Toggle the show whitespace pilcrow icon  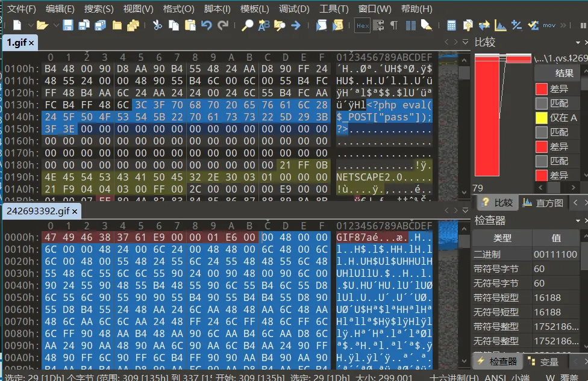click(x=394, y=25)
